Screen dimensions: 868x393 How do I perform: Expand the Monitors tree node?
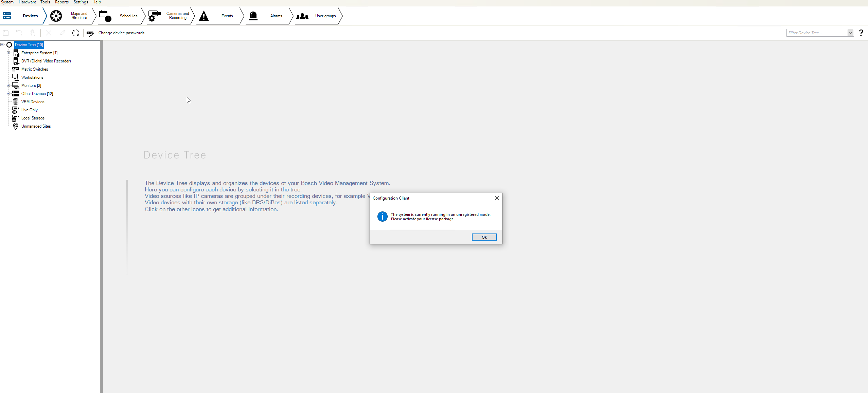(8, 86)
